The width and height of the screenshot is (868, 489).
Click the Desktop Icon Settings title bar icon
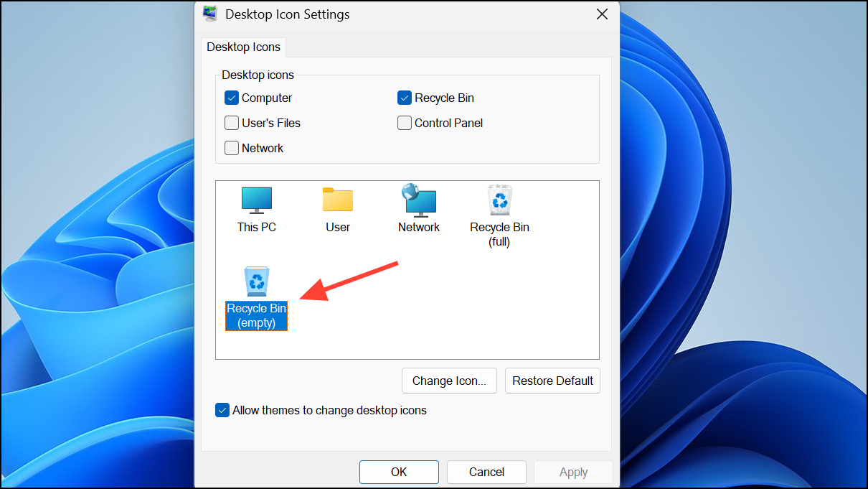[209, 14]
